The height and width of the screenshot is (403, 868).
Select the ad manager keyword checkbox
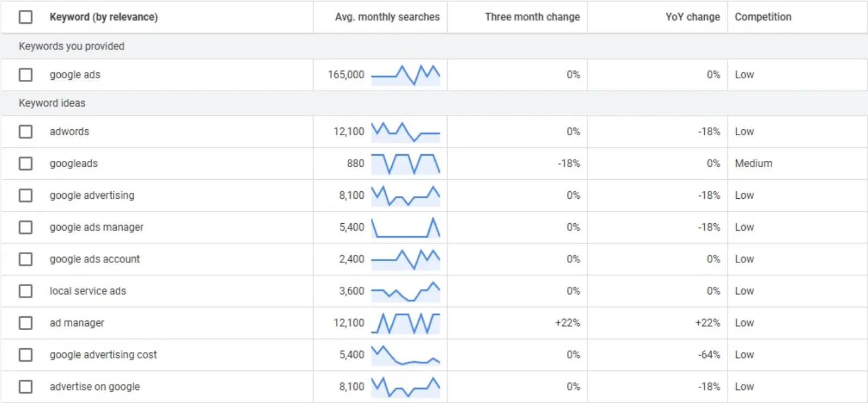click(25, 323)
